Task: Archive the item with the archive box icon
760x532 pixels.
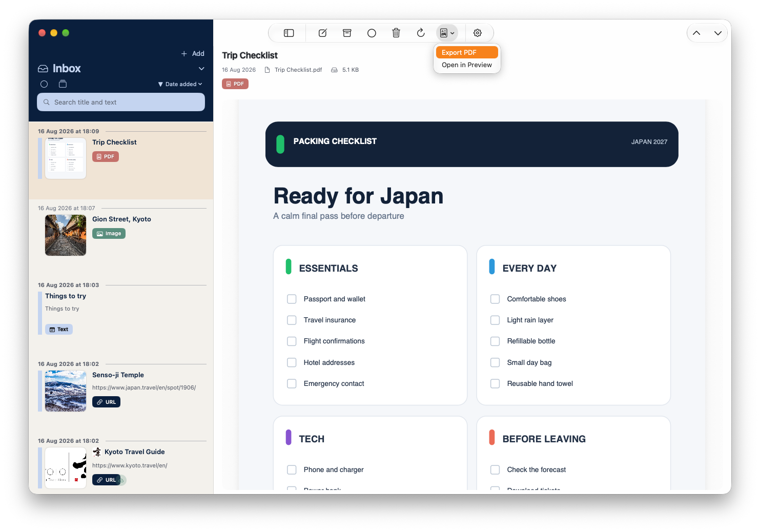Action: 347,33
